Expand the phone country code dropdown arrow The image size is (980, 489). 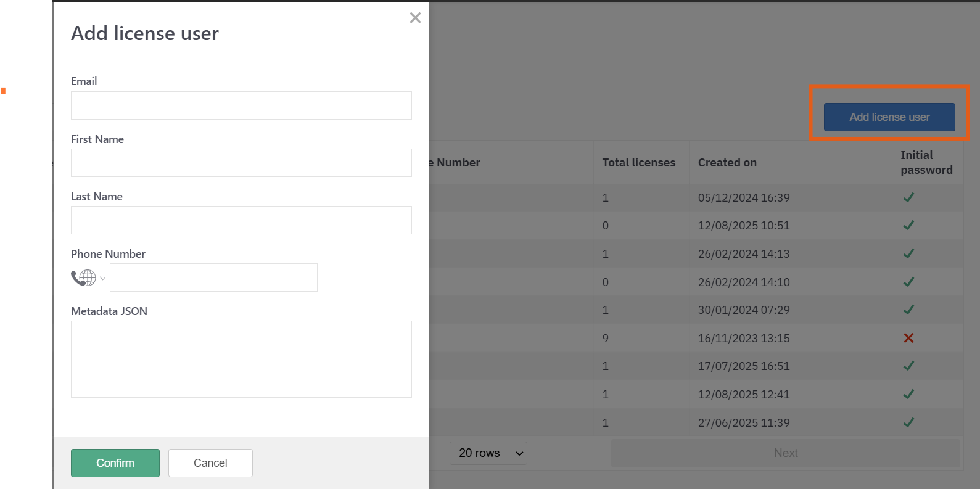point(103,278)
